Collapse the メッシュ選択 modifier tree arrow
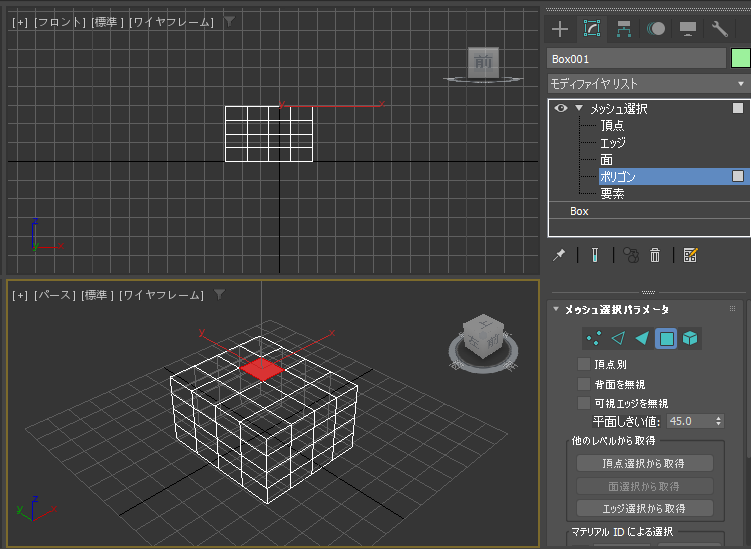Viewport: 751px width, 549px height. point(579,108)
